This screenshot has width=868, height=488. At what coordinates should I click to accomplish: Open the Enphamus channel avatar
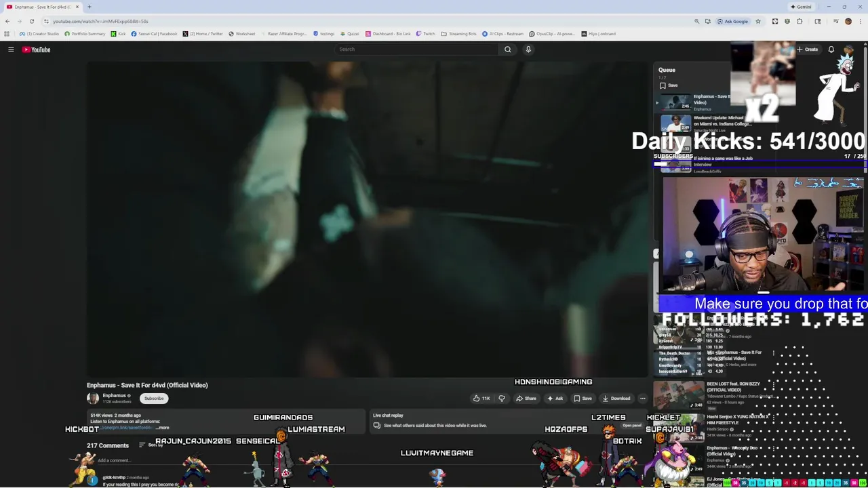[x=93, y=399]
